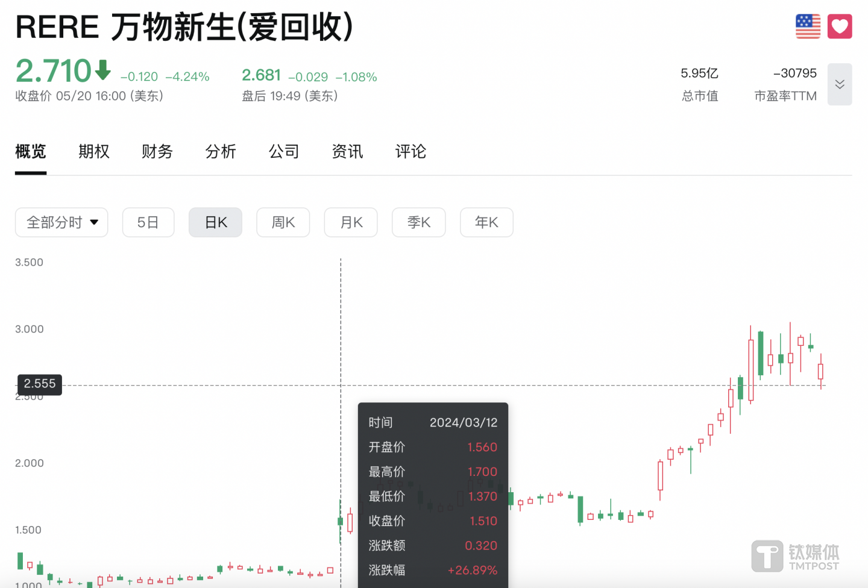868x588 pixels.
Task: Switch to the 财务 tab
Action: coord(157,151)
